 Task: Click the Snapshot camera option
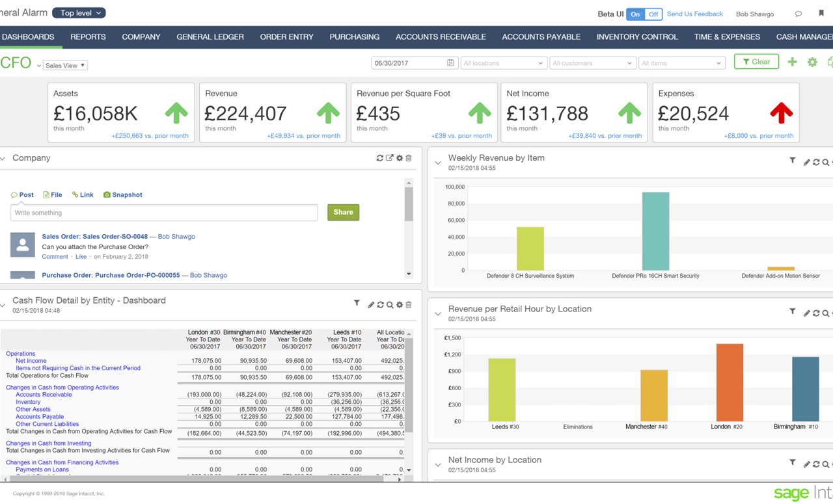click(x=123, y=195)
